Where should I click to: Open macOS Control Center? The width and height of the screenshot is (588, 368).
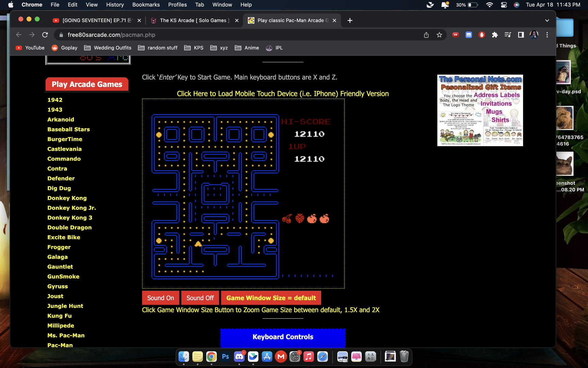pos(504,5)
